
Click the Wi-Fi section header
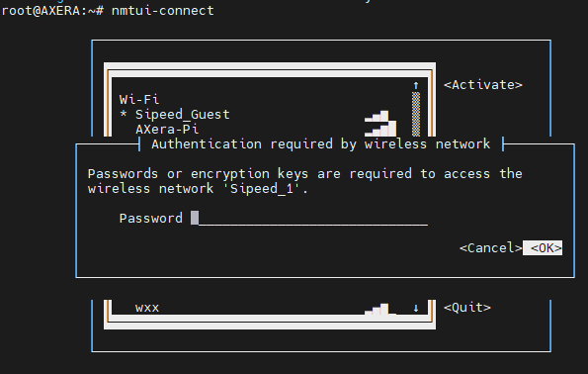(139, 100)
